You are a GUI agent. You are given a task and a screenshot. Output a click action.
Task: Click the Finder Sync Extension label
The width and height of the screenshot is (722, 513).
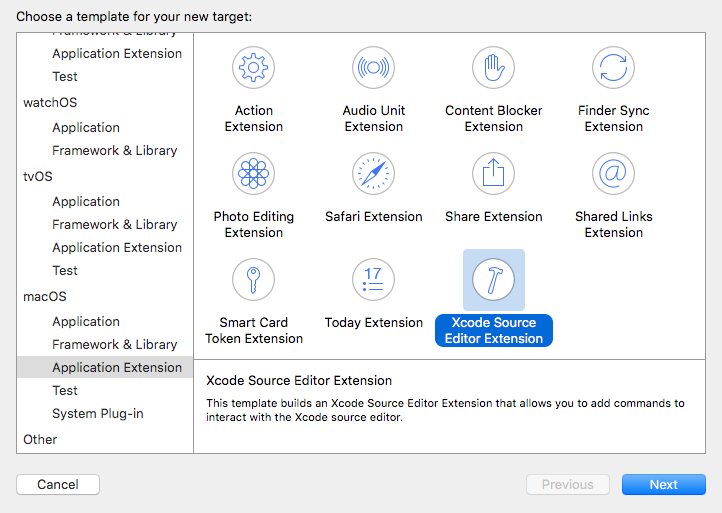tap(613, 118)
